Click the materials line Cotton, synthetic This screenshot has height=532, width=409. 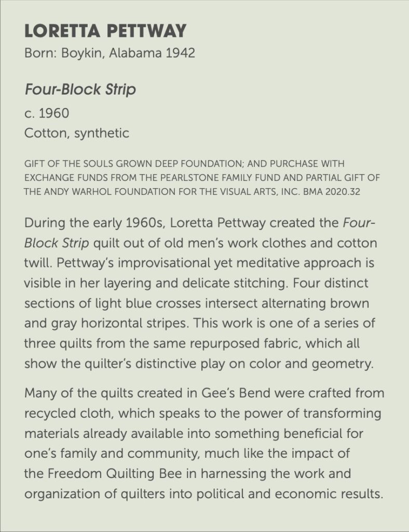click(77, 133)
